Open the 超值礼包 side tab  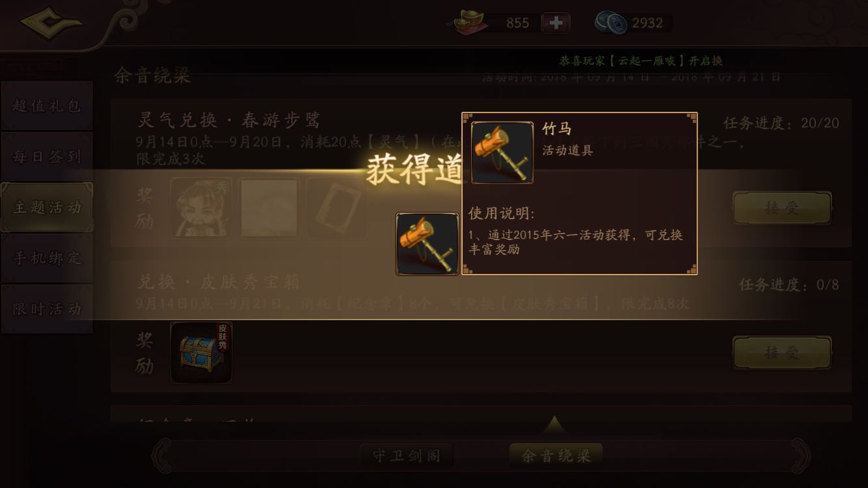coord(47,105)
